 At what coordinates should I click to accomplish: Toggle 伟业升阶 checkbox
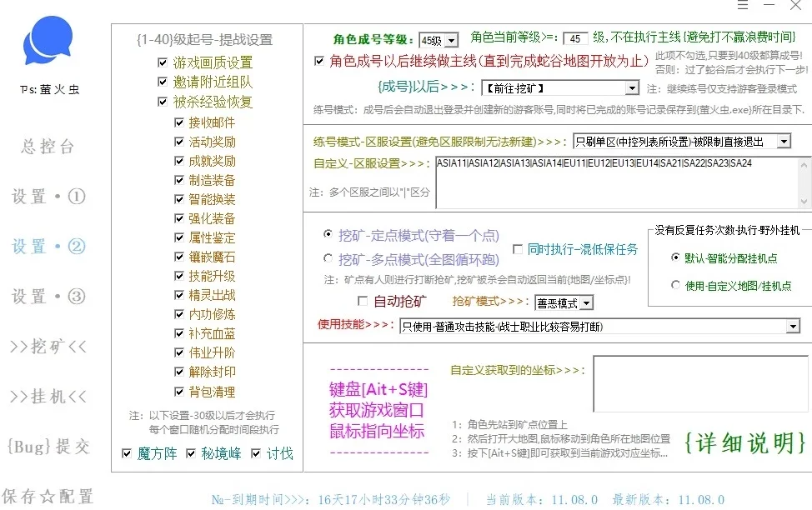point(179,352)
